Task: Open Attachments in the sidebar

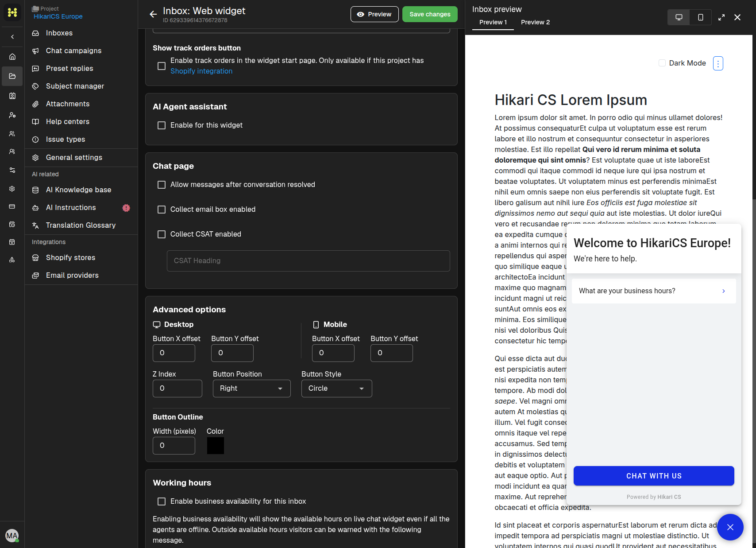Action: (81, 104)
